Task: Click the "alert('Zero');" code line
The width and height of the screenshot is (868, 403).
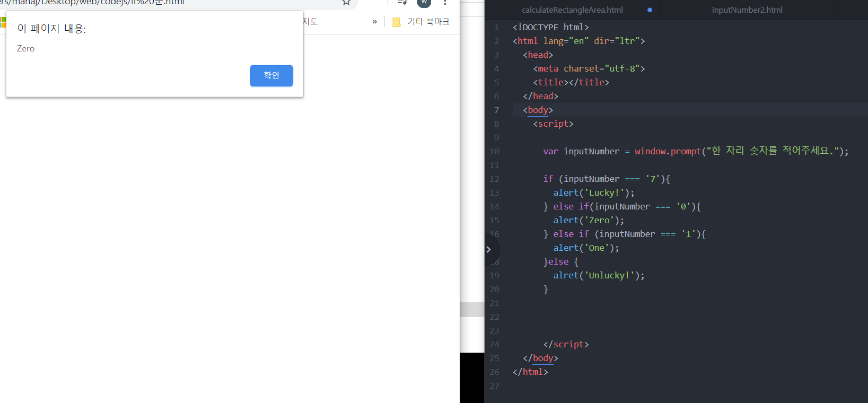Action: pyautogui.click(x=589, y=221)
